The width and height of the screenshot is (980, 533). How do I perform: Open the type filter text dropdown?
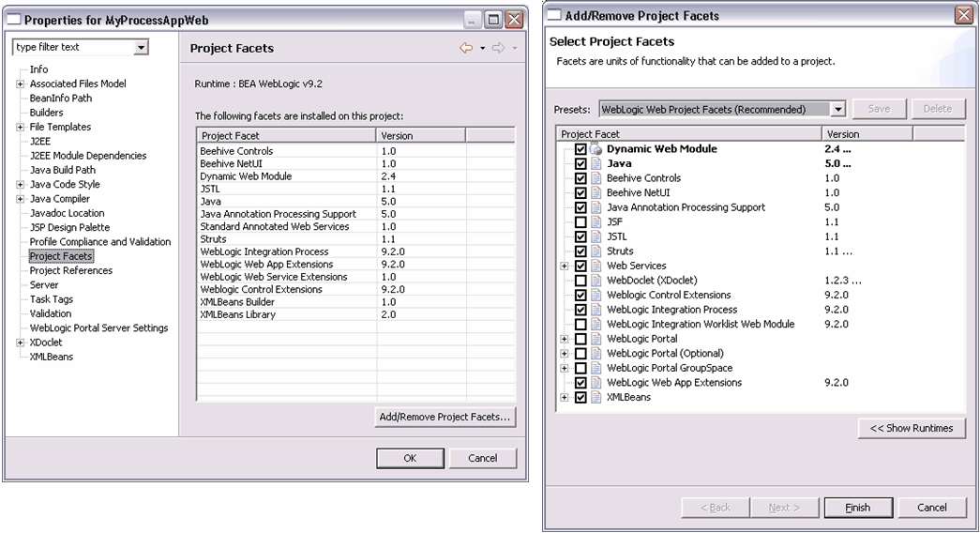coord(142,47)
